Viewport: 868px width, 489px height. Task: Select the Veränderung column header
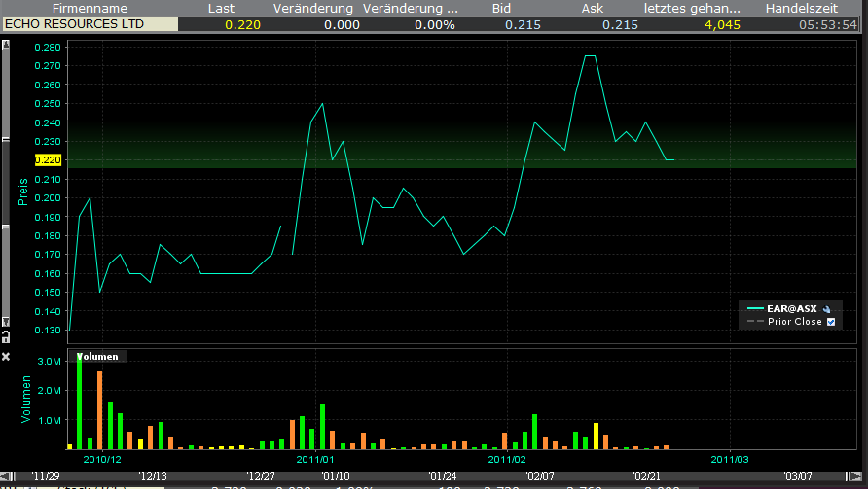click(313, 8)
